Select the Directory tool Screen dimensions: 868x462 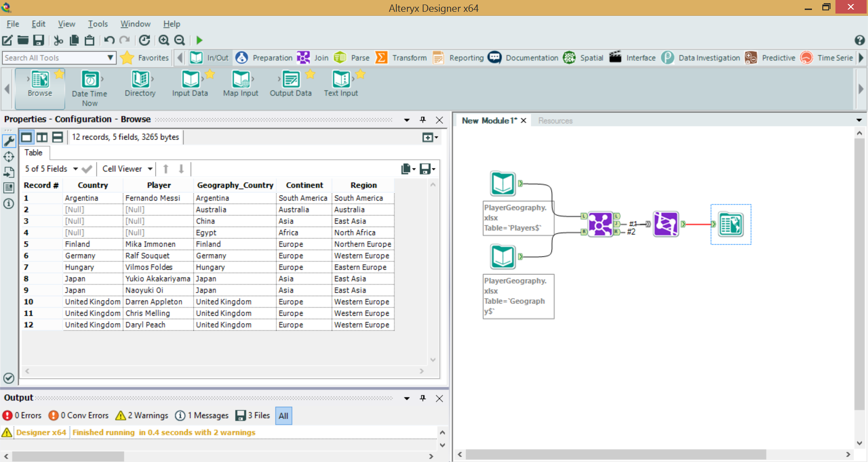point(140,84)
